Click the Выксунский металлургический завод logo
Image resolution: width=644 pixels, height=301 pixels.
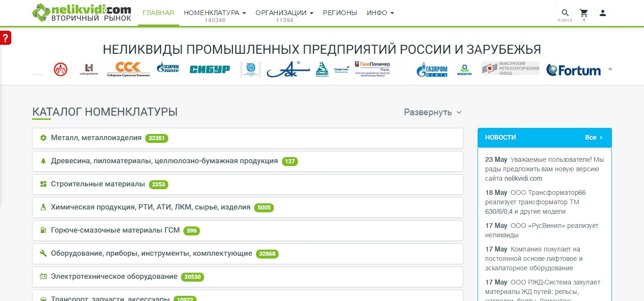coord(510,68)
